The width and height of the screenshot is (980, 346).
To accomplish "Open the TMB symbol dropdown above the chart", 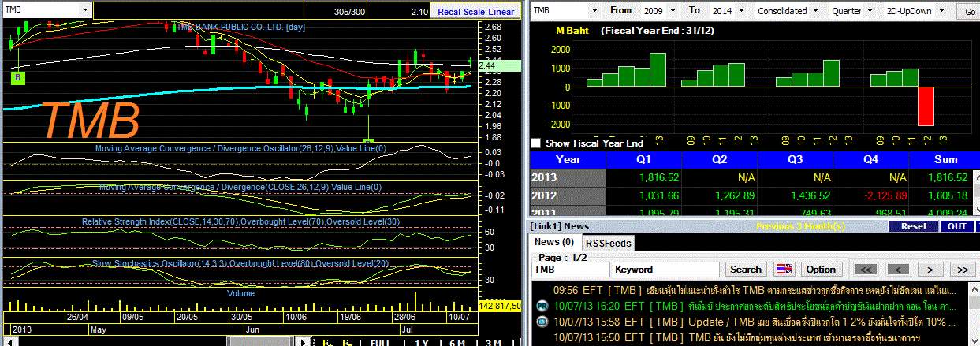I will [x=84, y=10].
